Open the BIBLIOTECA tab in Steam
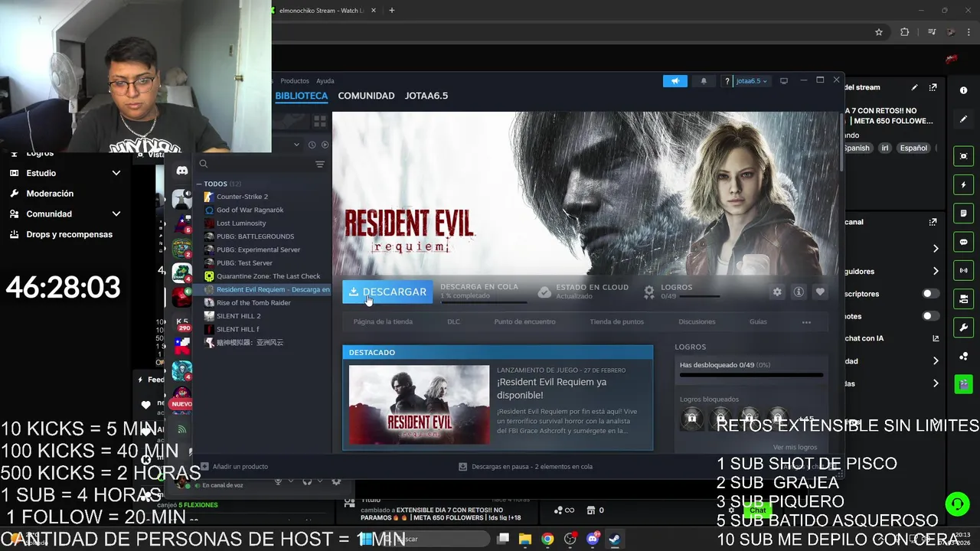The image size is (980, 551). click(302, 96)
